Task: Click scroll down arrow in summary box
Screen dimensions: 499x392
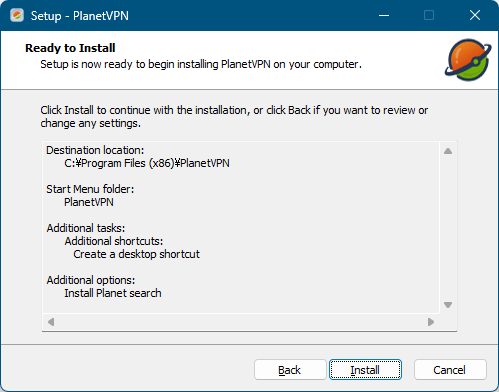Action: [448, 305]
